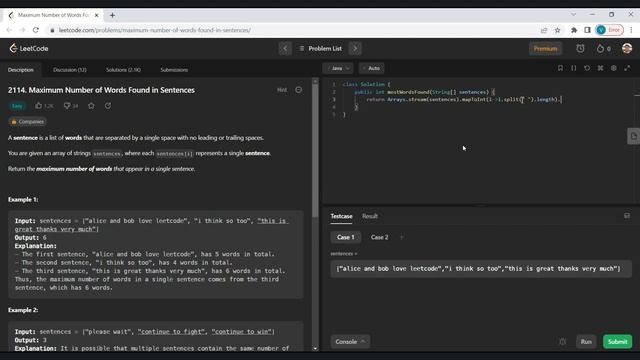This screenshot has width=640, height=360.
Task: Close the Maximum Number of Words tab
Action: (x=97, y=16)
